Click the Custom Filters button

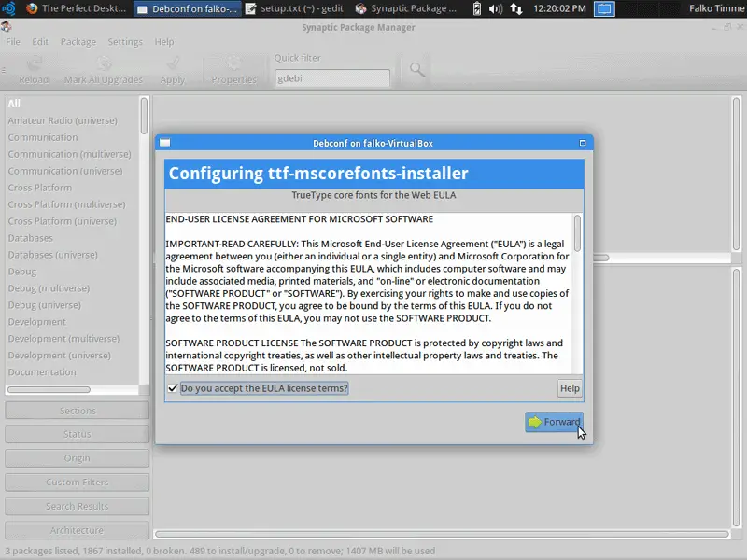(x=78, y=482)
